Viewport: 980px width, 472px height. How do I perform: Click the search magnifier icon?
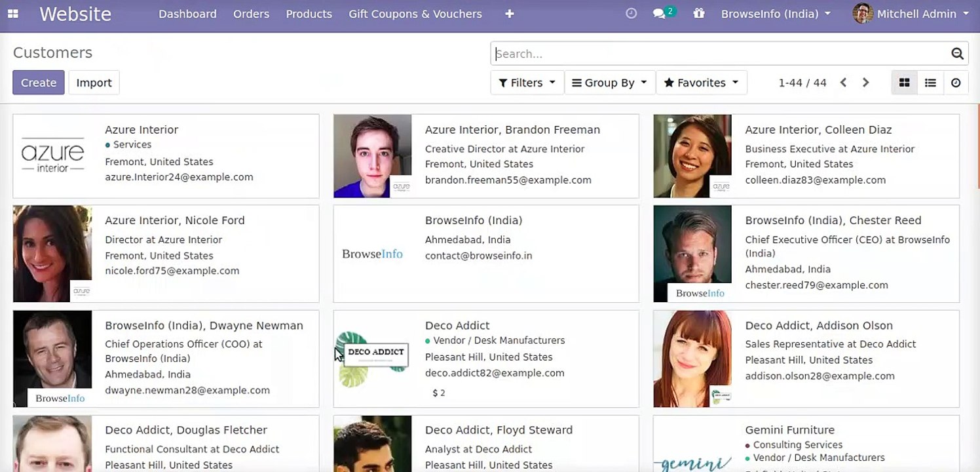[957, 54]
